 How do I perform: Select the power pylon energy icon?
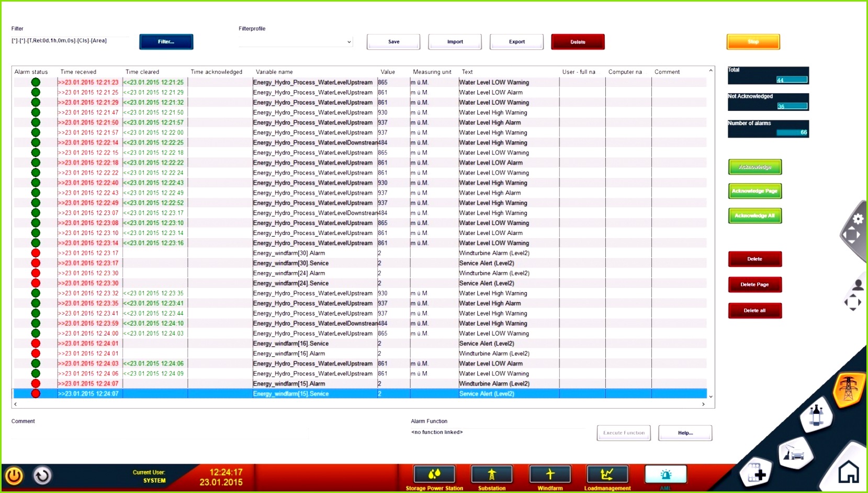848,389
